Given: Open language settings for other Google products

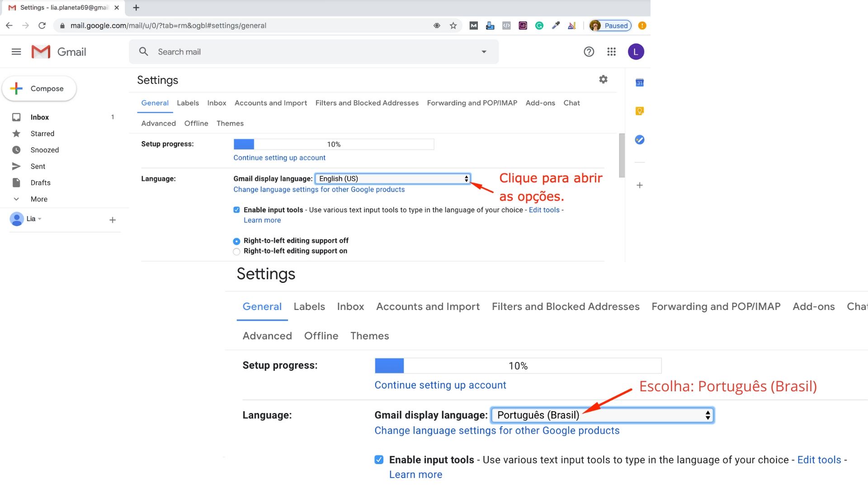Looking at the screenshot, I should [319, 189].
